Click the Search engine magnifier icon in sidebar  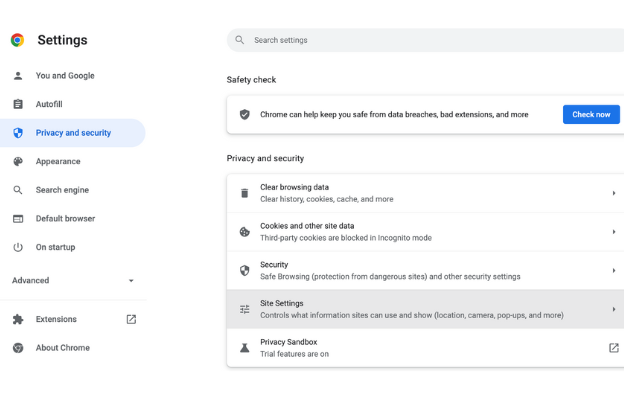[x=18, y=190]
